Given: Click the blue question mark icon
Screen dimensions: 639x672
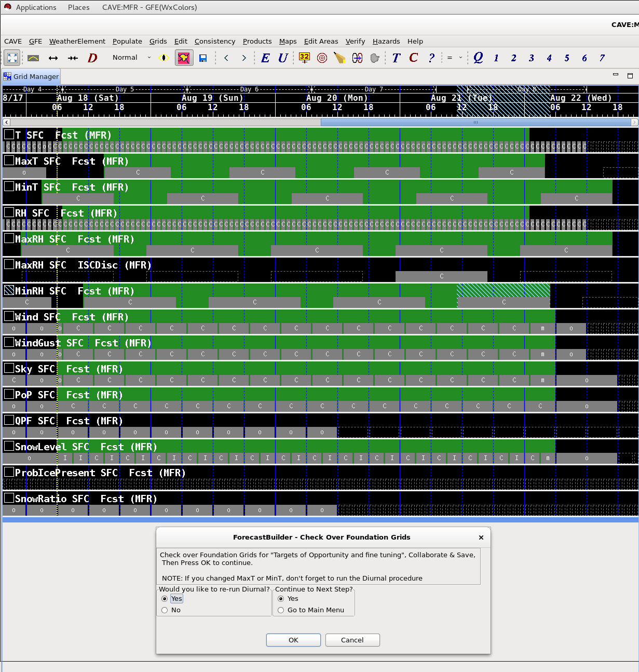Looking at the screenshot, I should point(431,58).
